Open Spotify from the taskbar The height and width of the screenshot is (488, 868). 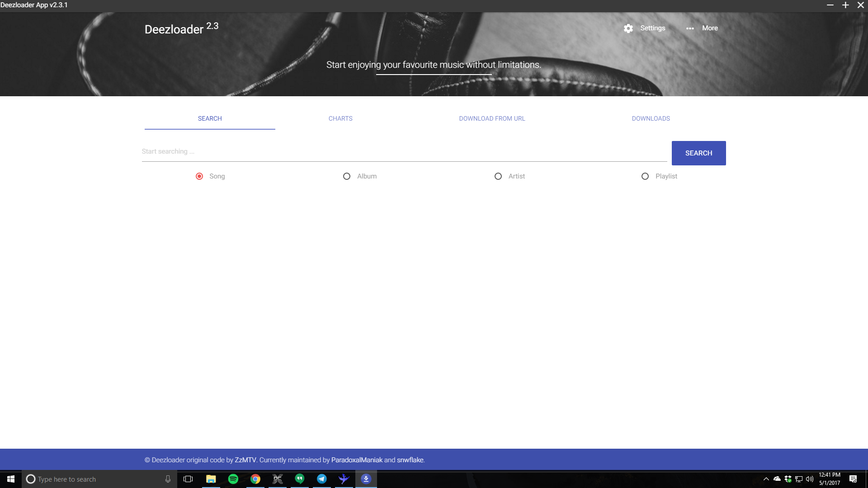233,479
